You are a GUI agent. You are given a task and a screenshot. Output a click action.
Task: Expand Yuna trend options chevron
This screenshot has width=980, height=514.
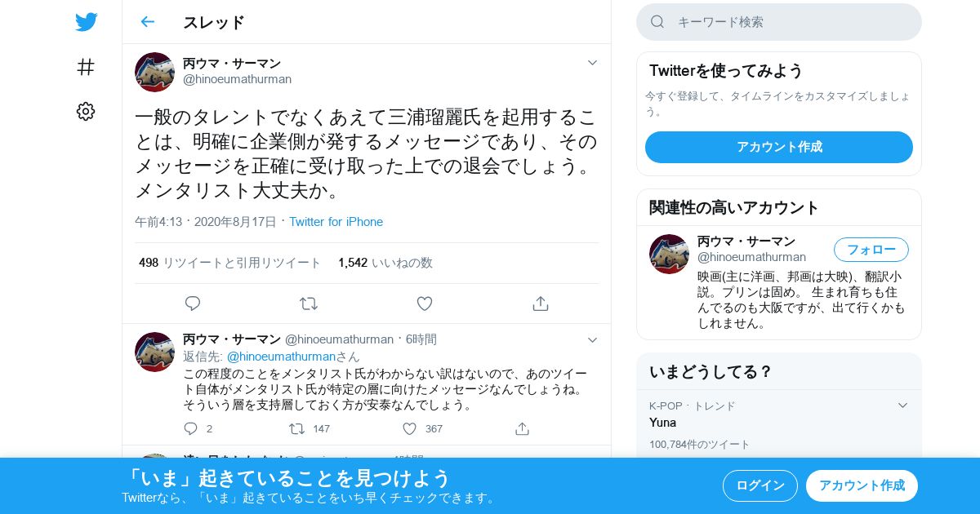[x=902, y=405]
